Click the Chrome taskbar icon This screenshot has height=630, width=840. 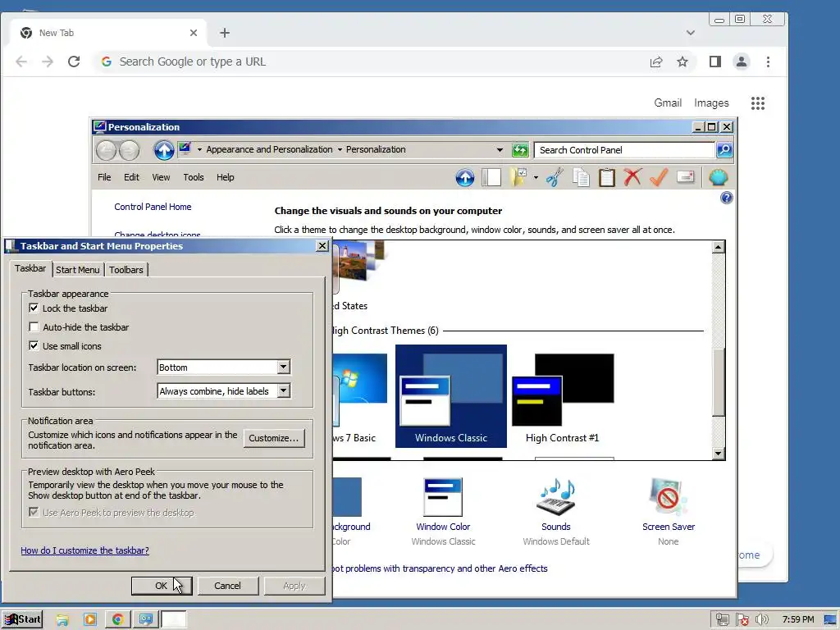[x=118, y=620]
